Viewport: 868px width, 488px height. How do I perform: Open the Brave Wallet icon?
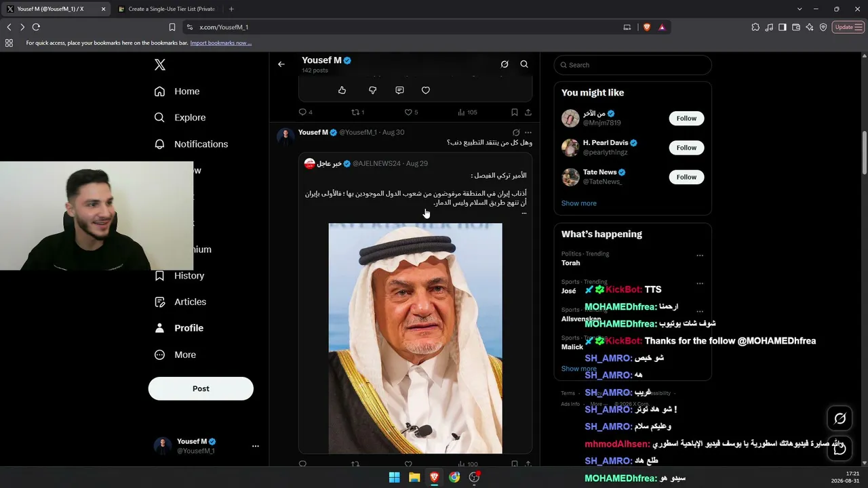click(796, 27)
